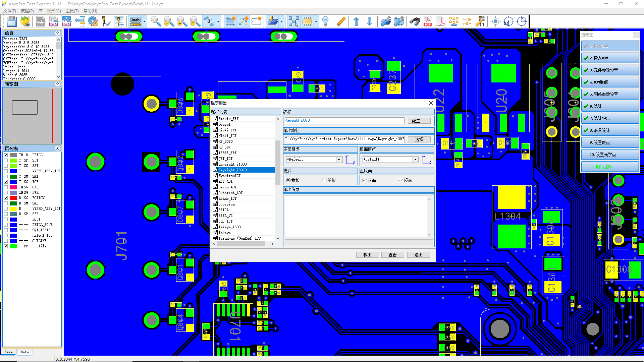Open the 工具(T) menu
The height and width of the screenshot is (362, 644).
pyautogui.click(x=72, y=11)
